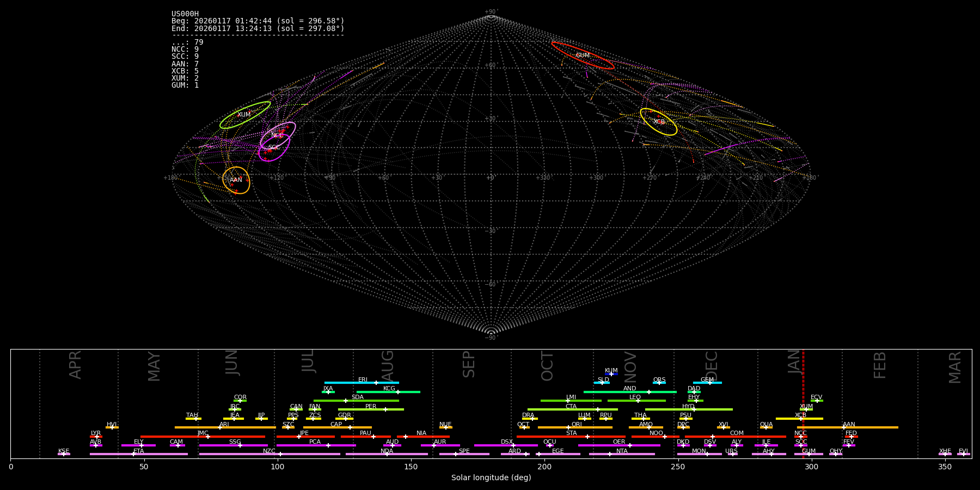This screenshot has height=490, width=980.
Task: Click the XHE shower label in the timeline
Action: (945, 451)
